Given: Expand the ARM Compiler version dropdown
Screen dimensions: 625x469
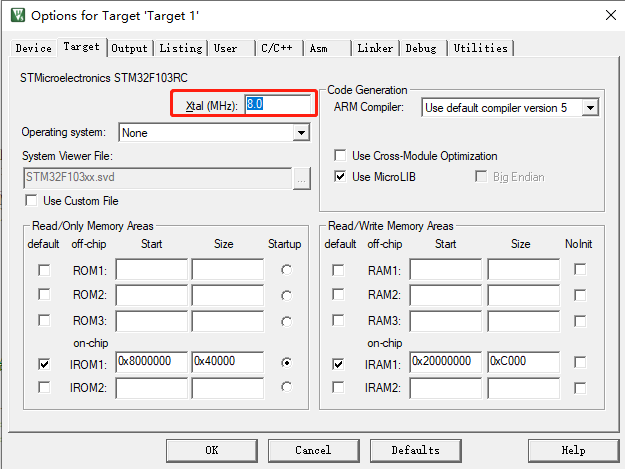Looking at the screenshot, I should [590, 108].
